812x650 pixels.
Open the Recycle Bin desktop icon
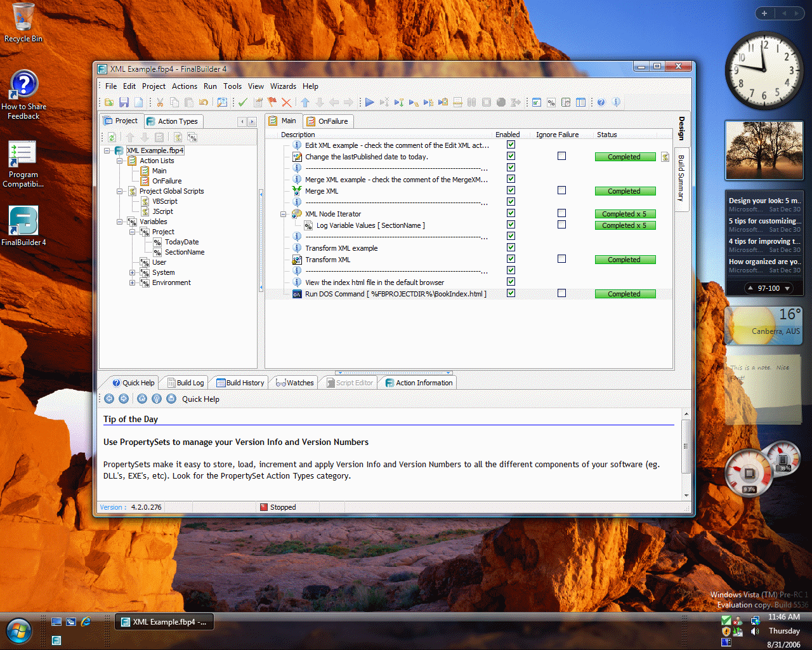pos(23,23)
